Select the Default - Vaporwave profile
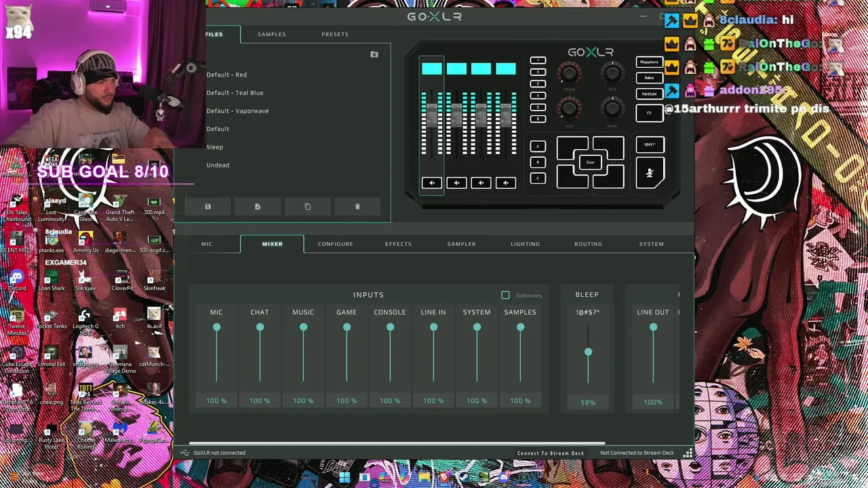Image resolution: width=868 pixels, height=488 pixels. 238,110
